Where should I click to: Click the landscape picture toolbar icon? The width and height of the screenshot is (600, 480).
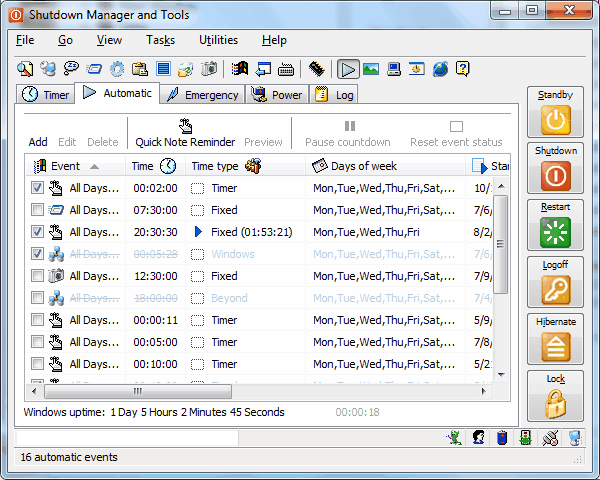[371, 69]
